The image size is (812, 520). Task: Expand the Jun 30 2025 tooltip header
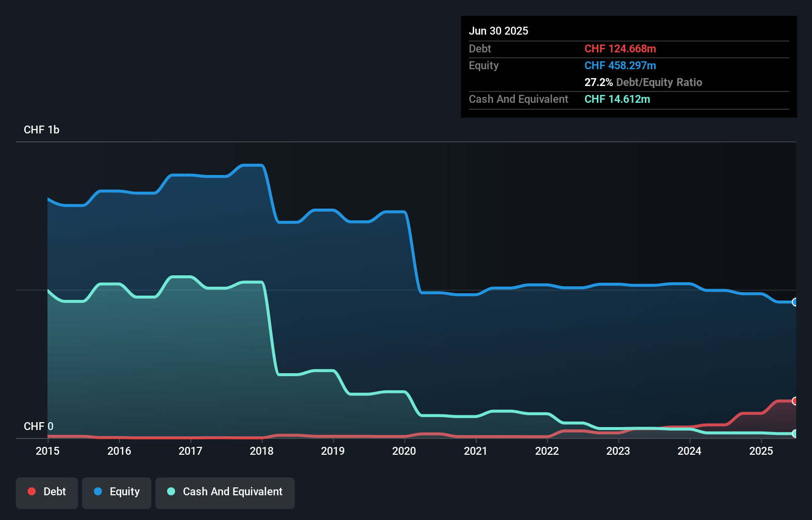(498, 31)
